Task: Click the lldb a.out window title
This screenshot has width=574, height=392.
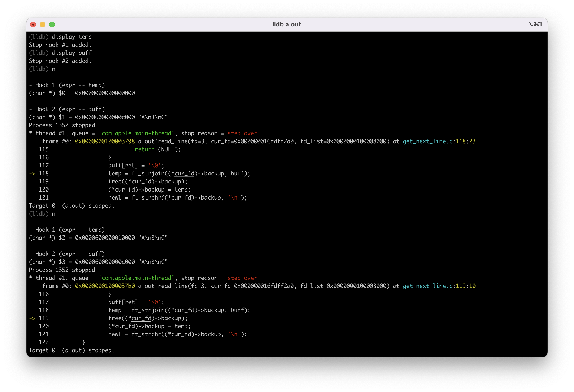Action: pos(287,24)
